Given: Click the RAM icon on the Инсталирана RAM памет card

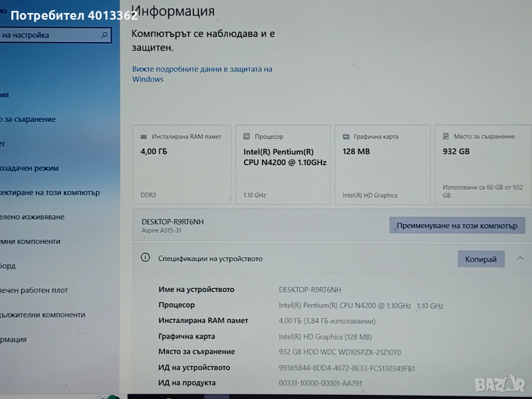Looking at the screenshot, I should 143,137.
